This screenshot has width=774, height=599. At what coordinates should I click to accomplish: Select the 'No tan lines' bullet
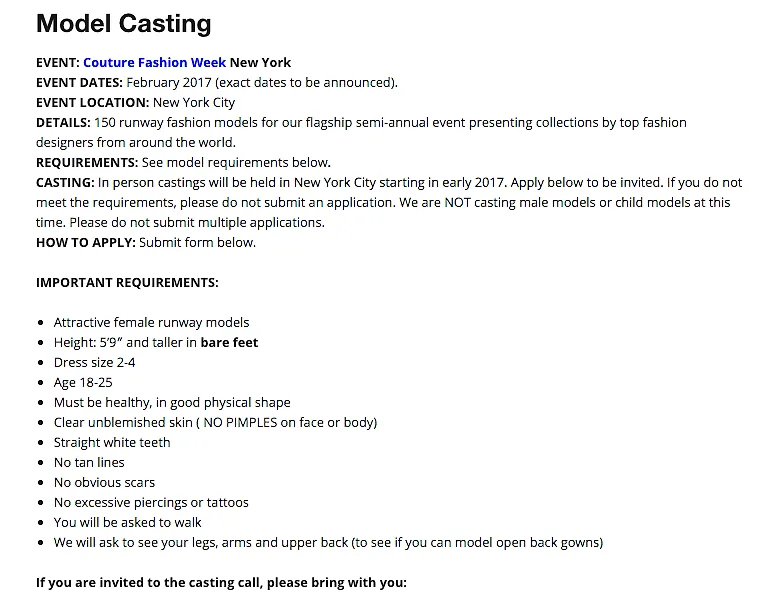89,463
